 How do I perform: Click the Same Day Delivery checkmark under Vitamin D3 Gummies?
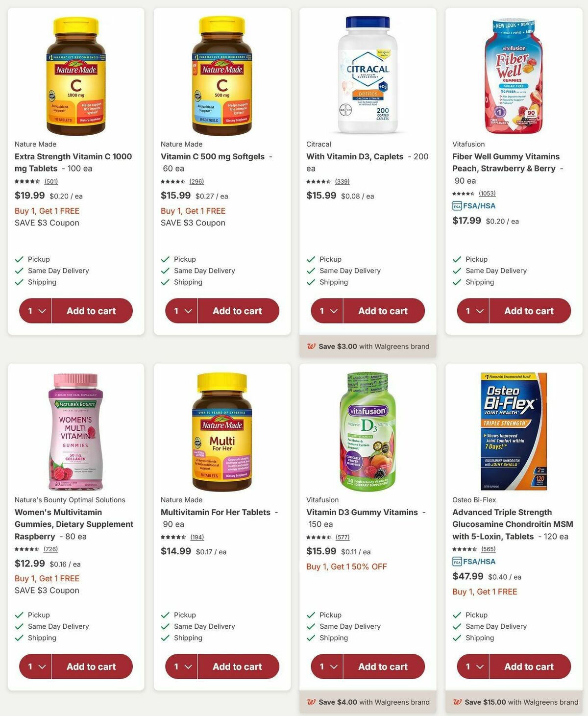[311, 626]
